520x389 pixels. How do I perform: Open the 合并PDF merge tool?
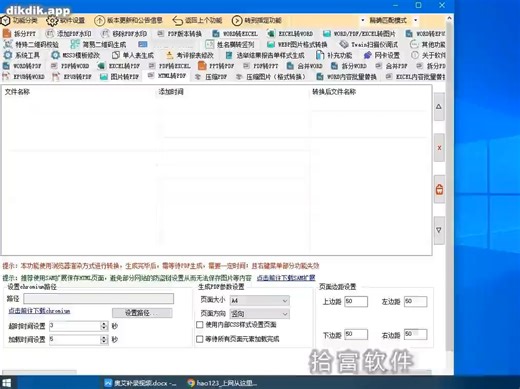391,66
